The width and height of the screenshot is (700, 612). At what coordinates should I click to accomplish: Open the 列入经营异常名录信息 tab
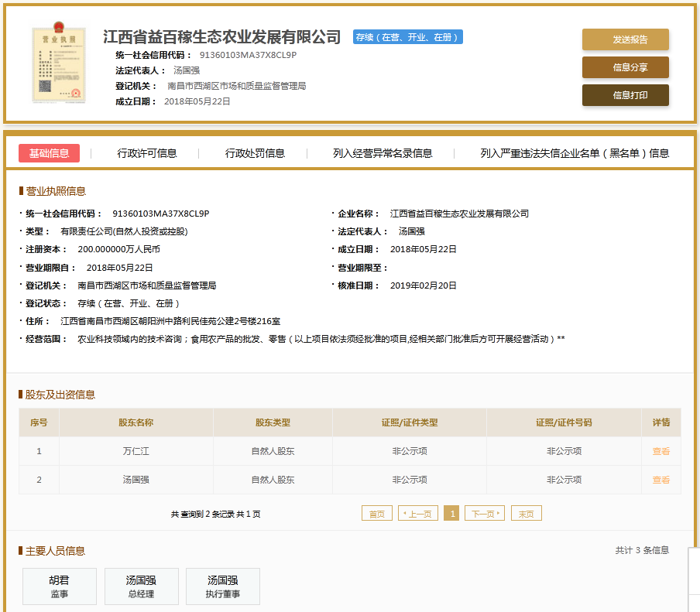[x=383, y=153]
